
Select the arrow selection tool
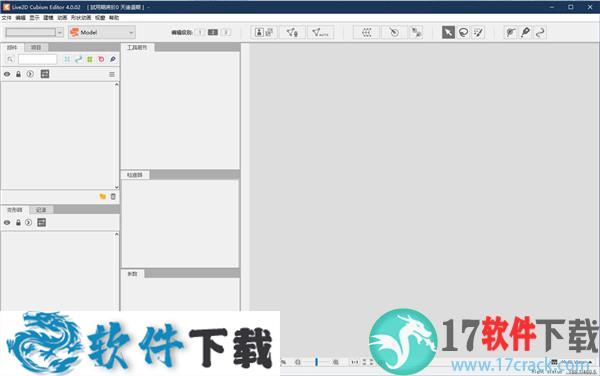coord(448,33)
